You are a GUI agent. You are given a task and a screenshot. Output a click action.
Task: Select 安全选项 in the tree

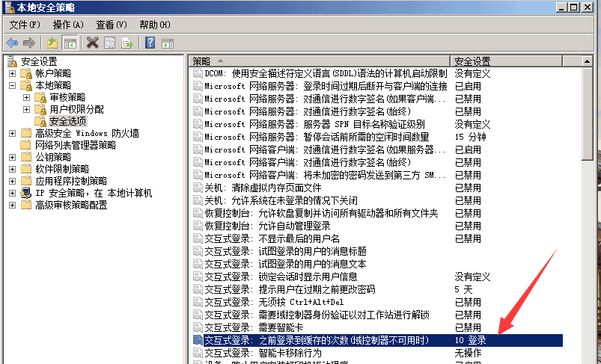pyautogui.click(x=68, y=121)
